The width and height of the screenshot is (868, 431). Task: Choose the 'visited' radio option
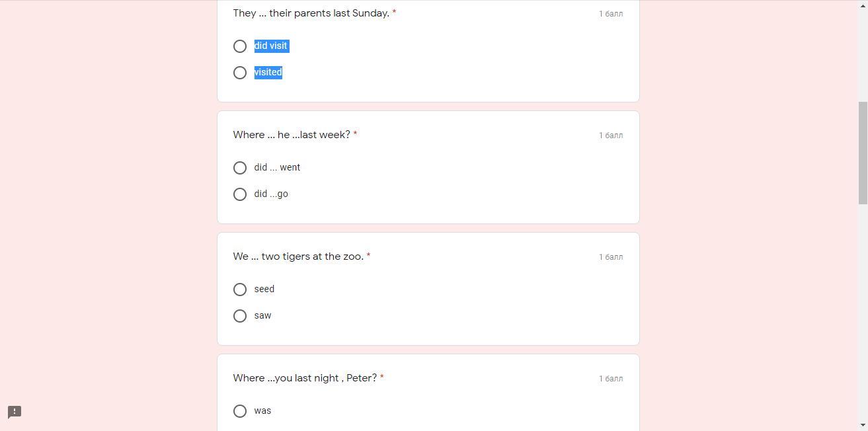point(240,73)
